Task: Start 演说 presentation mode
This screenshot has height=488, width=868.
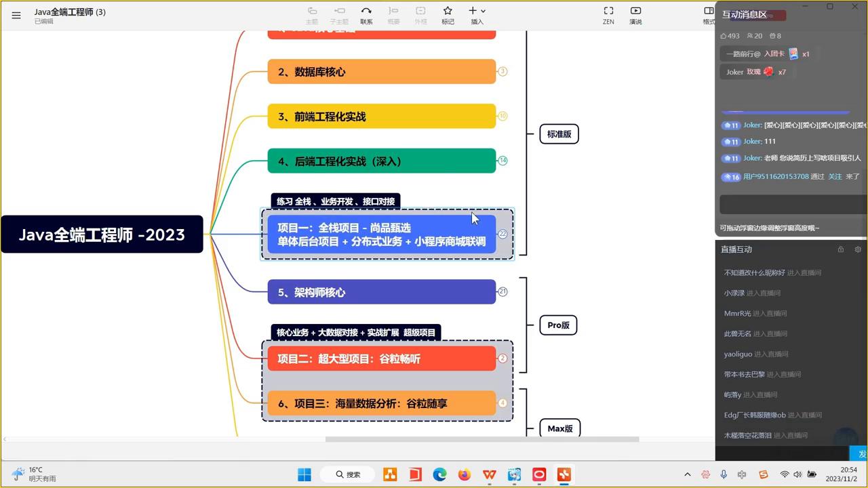Action: click(x=635, y=14)
